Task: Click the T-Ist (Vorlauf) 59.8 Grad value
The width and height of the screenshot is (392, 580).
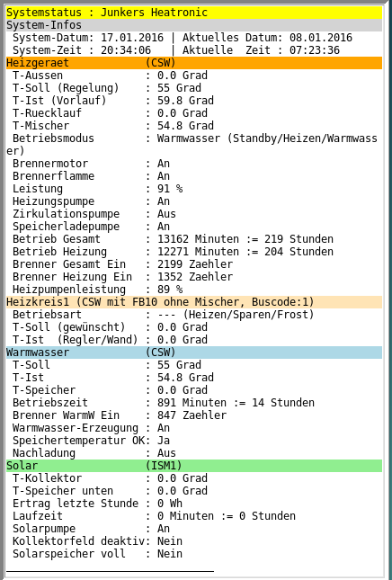Action: (x=185, y=101)
